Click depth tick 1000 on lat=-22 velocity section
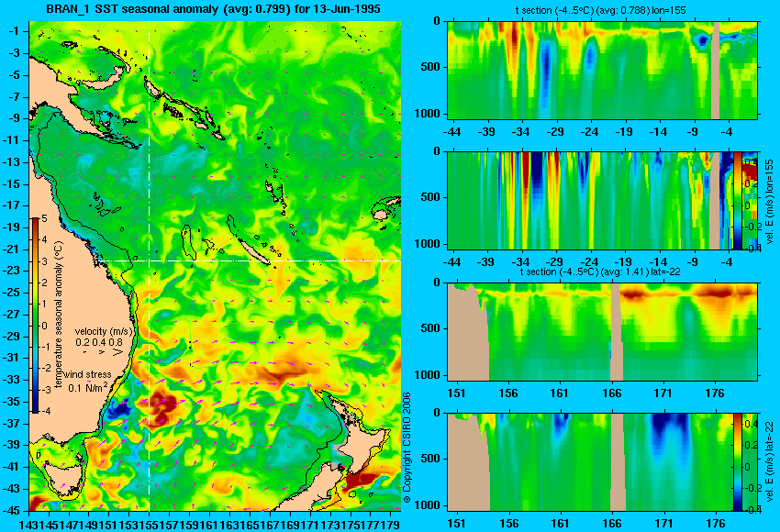This screenshot has height=532, width=780. pyautogui.click(x=428, y=505)
